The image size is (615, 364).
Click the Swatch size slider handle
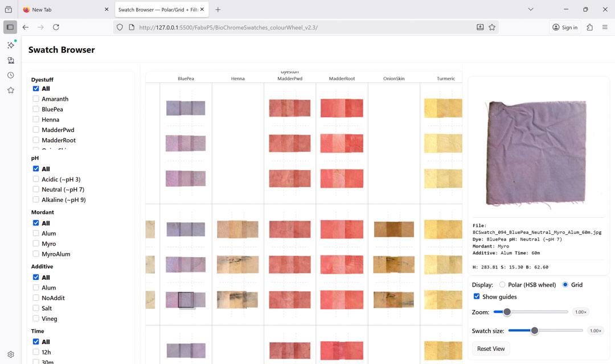(534, 330)
